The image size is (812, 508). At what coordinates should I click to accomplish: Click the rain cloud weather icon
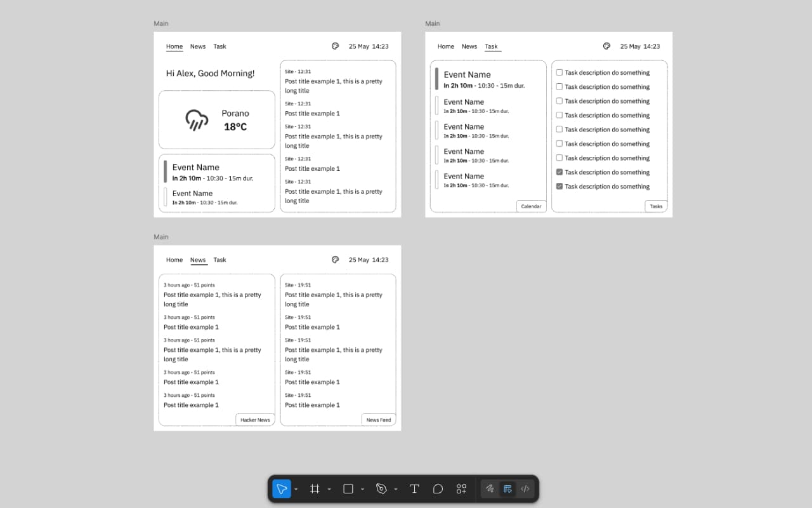pos(197,119)
